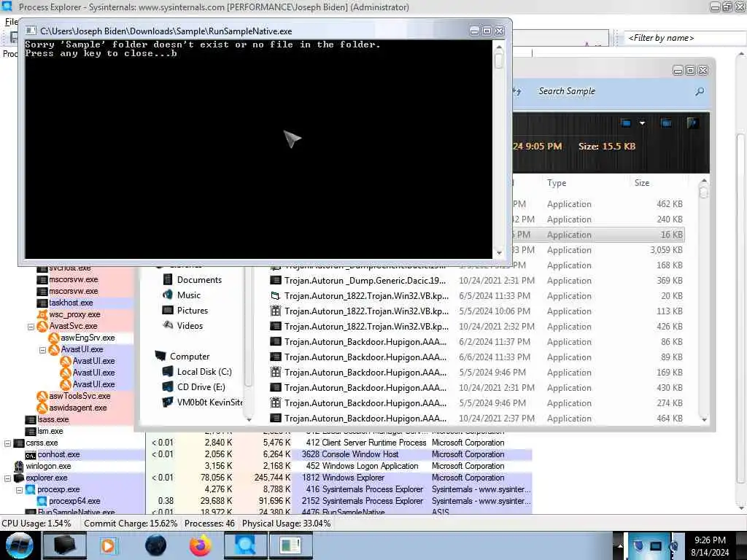
Task: Collapse the AvastUI.exe tree node
Action: [42, 350]
